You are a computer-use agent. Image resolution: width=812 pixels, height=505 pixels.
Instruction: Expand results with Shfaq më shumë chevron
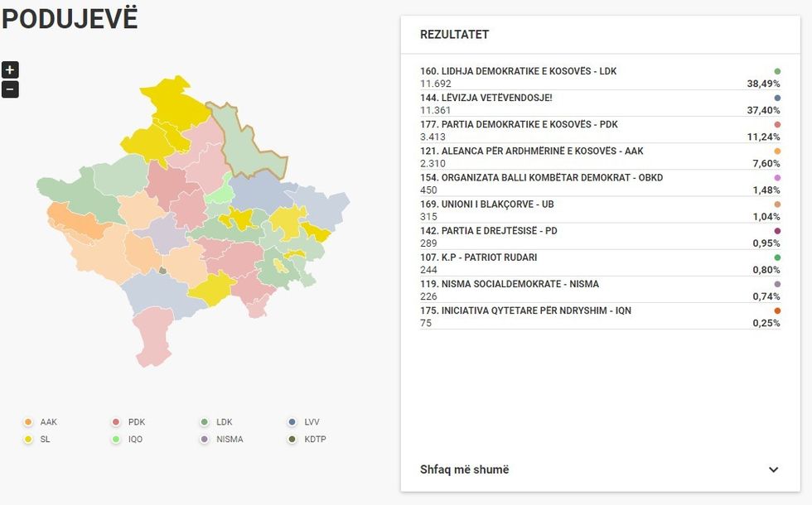pos(773,469)
